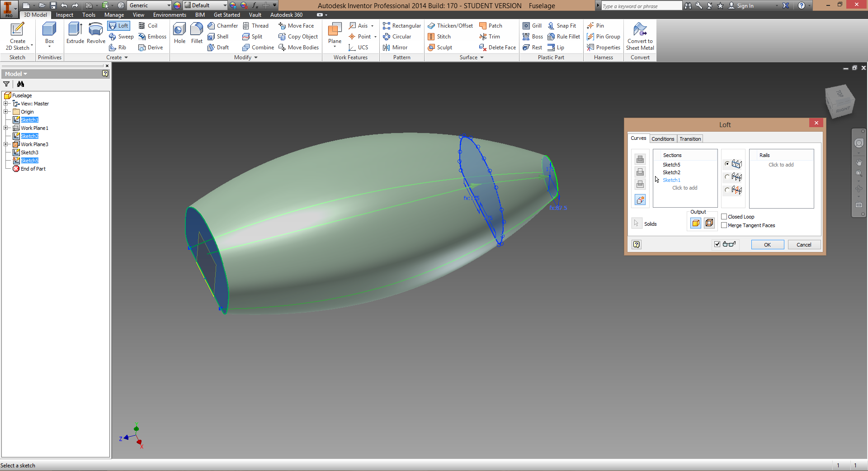Select the Loft tool
The width and height of the screenshot is (868, 471).
tap(118, 25)
